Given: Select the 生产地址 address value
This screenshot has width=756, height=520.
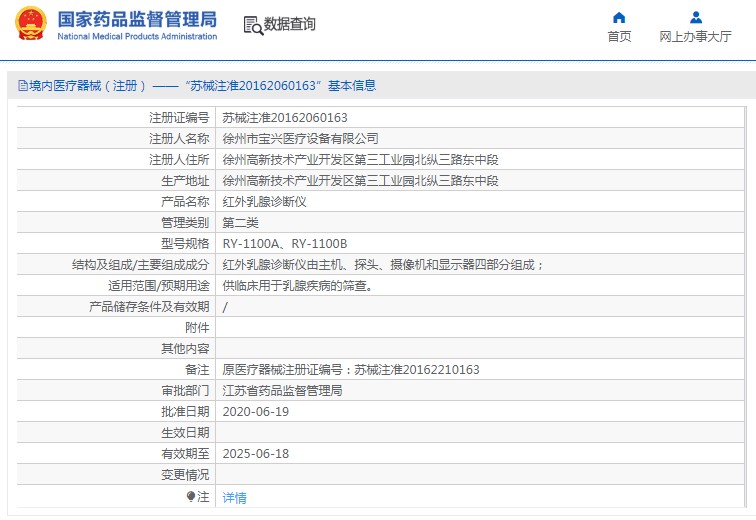Looking at the screenshot, I should [x=360, y=181].
